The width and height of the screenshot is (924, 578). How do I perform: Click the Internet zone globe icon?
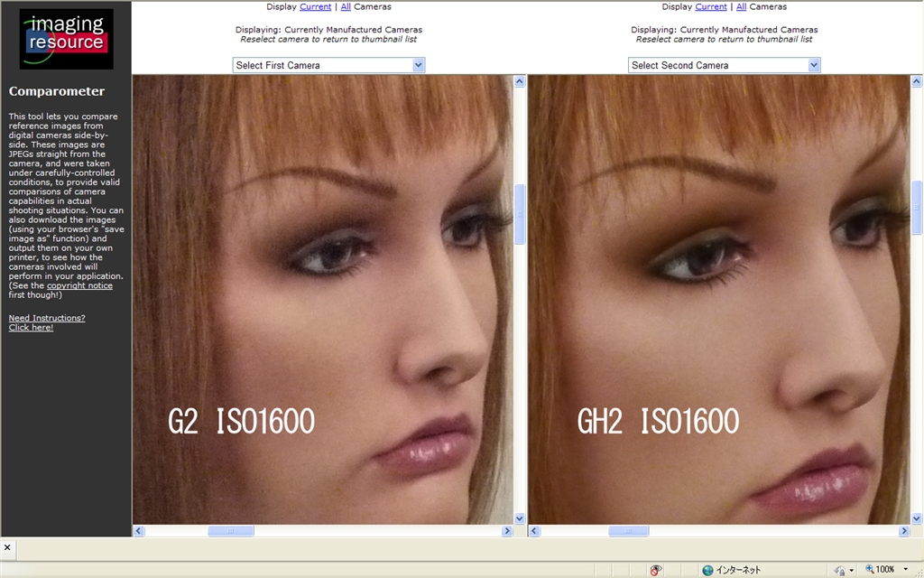coord(707,570)
